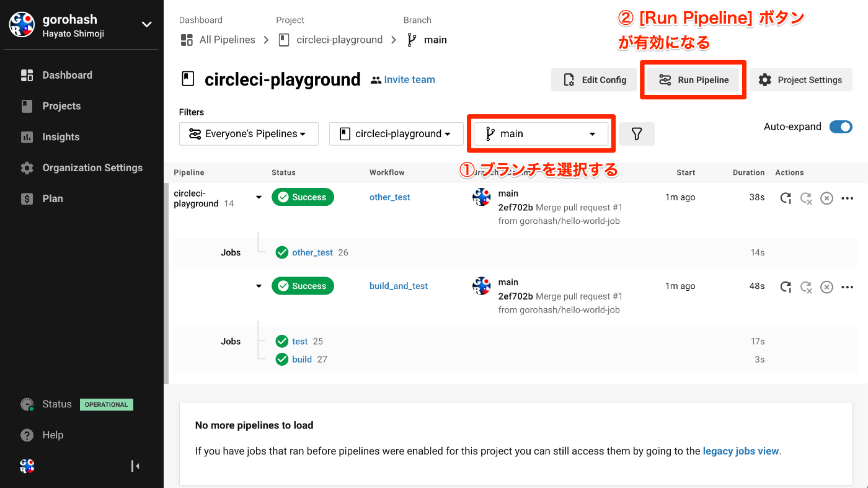Expand the gorohash organization switcher chevron
This screenshot has width=868, height=488.
[x=147, y=25]
